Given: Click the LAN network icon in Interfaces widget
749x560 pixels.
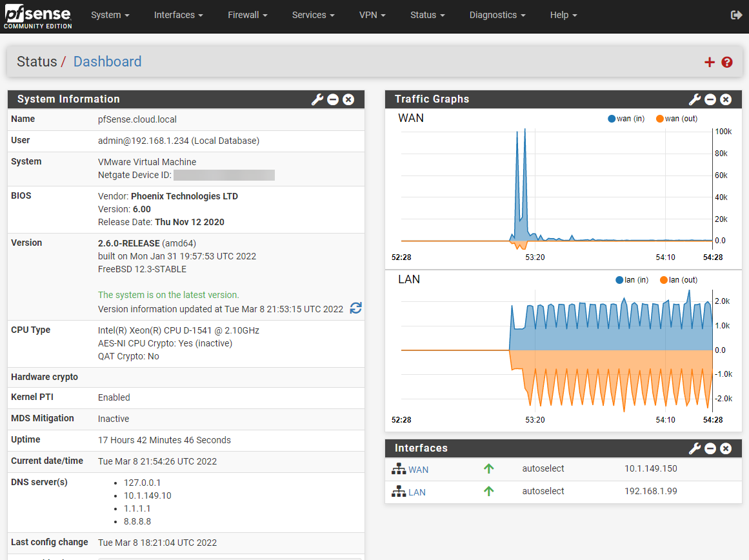Looking at the screenshot, I should [x=399, y=491].
